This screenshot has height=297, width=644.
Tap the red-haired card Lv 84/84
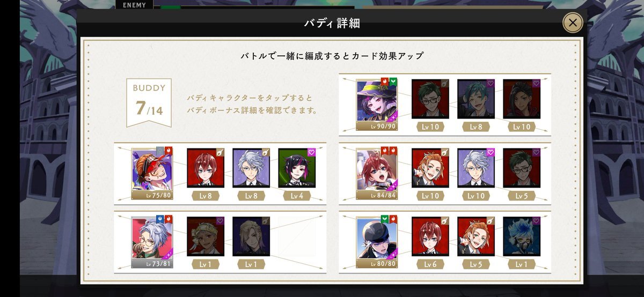(x=377, y=173)
